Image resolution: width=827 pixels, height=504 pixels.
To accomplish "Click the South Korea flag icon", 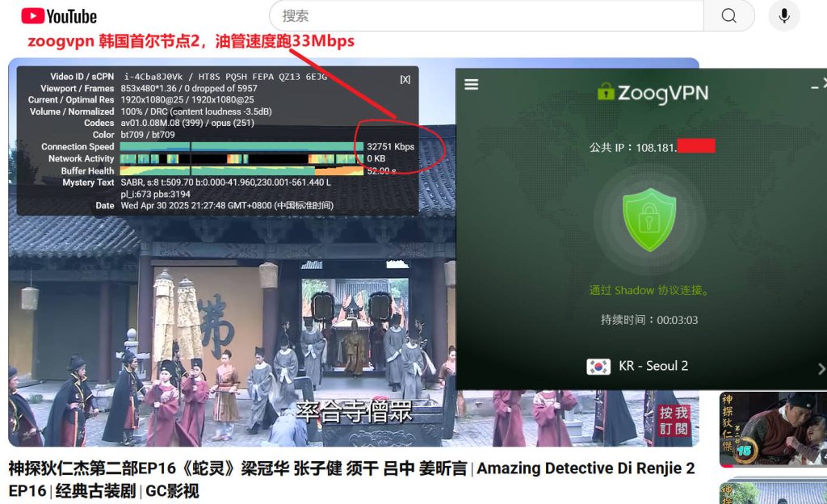I will point(598,366).
